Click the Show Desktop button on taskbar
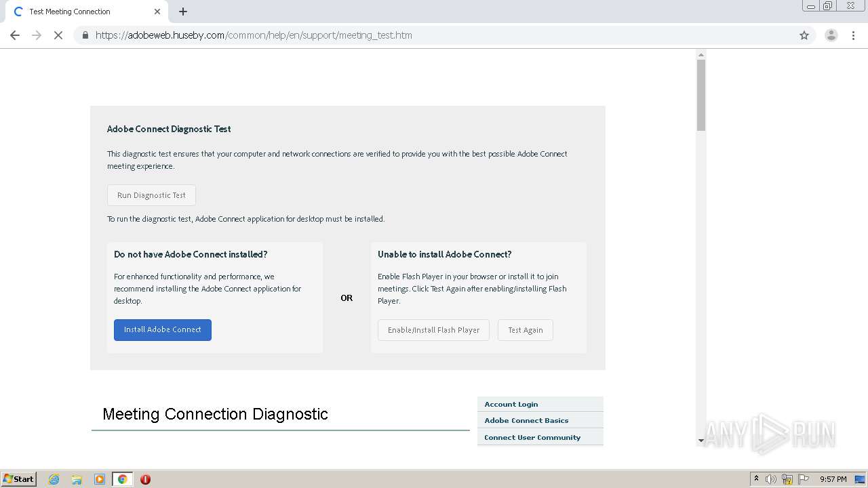868x488 pixels. (x=861, y=479)
